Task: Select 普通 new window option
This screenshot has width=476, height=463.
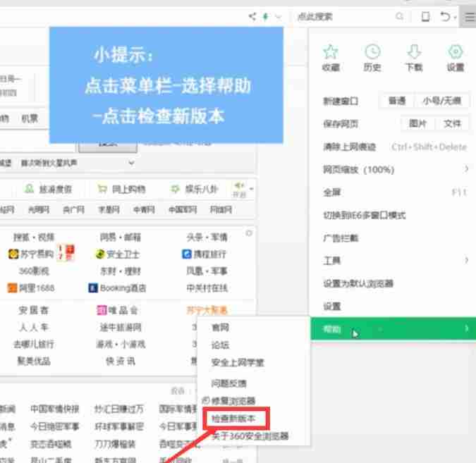Action: 397,101
